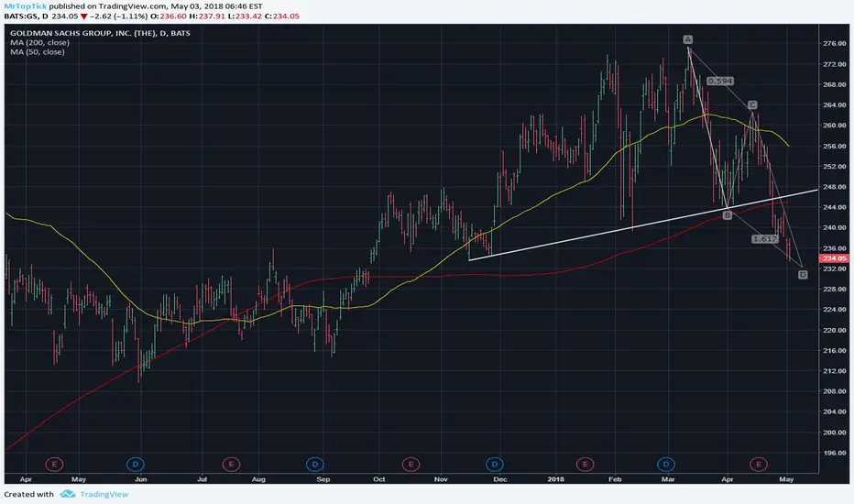Click the BATS:GS symbol in the header

(x=21, y=16)
